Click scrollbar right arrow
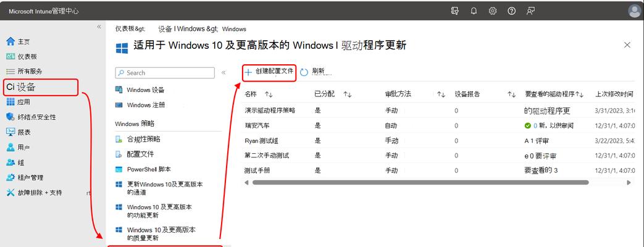 coord(629,183)
